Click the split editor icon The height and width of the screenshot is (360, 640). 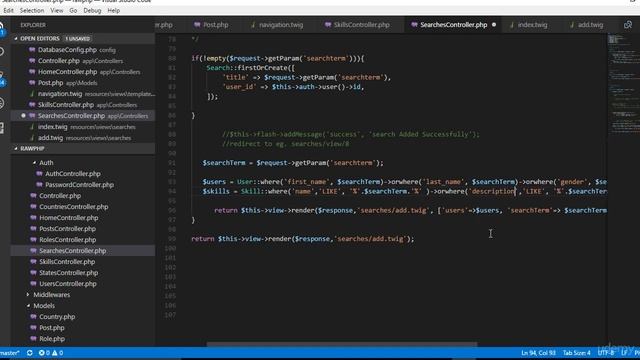[628, 25]
